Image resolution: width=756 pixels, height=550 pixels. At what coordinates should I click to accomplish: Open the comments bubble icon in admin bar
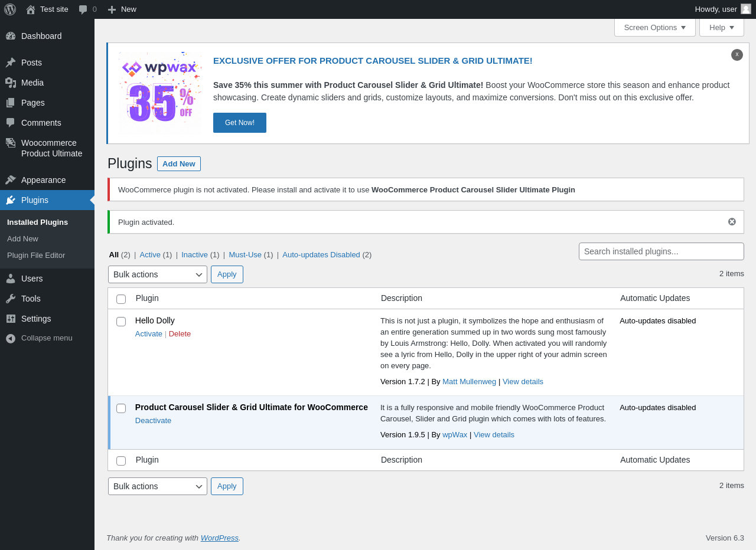[x=83, y=9]
